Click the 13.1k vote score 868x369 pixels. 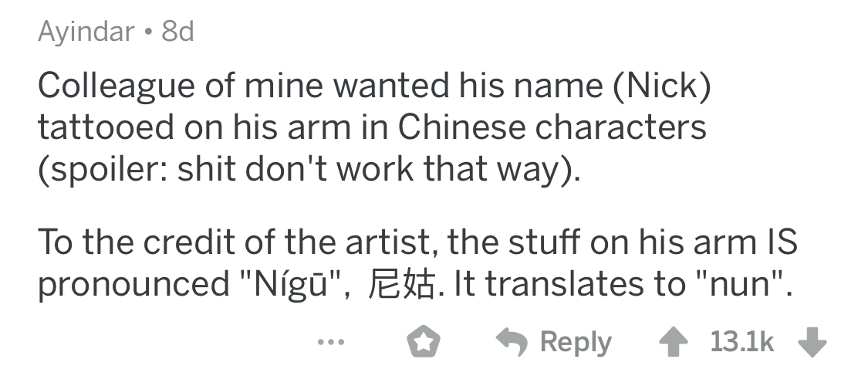pyautogui.click(x=741, y=342)
